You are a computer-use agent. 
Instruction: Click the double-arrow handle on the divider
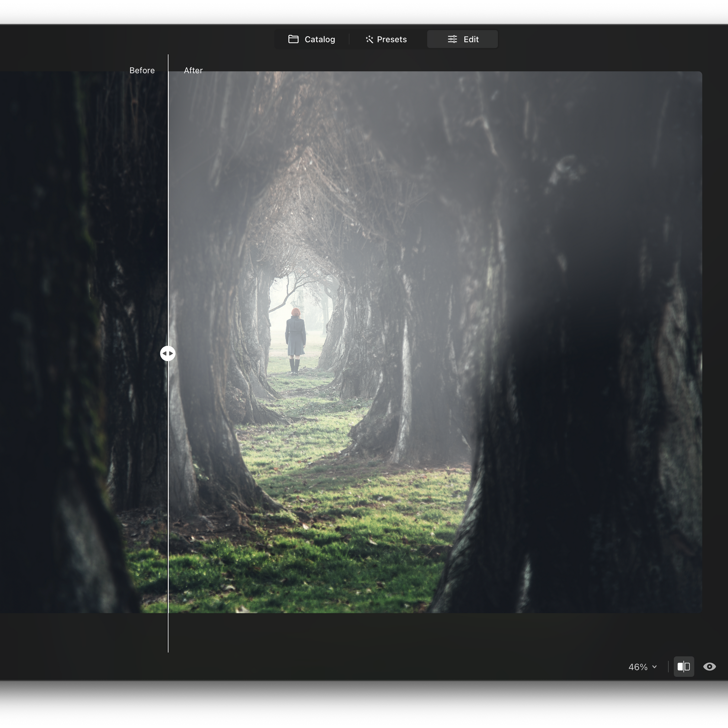[168, 353]
